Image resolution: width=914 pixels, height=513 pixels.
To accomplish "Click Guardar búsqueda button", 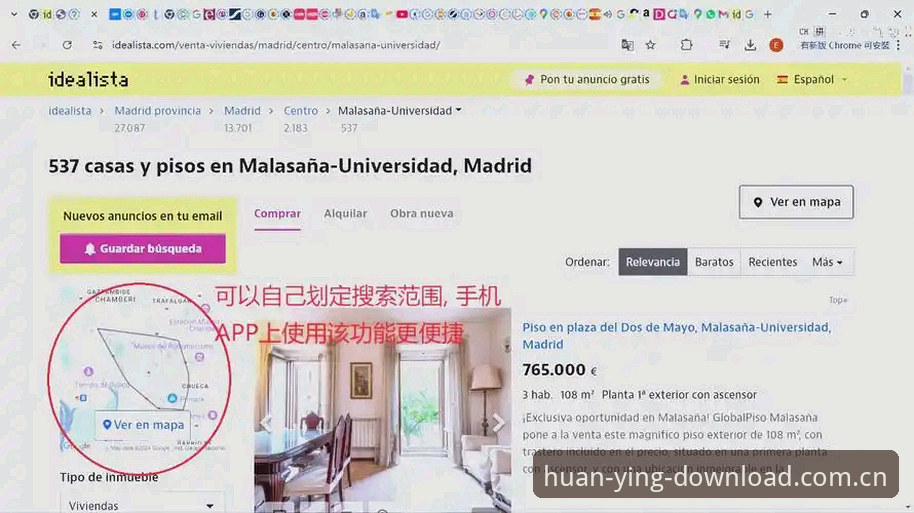I will pyautogui.click(x=142, y=249).
